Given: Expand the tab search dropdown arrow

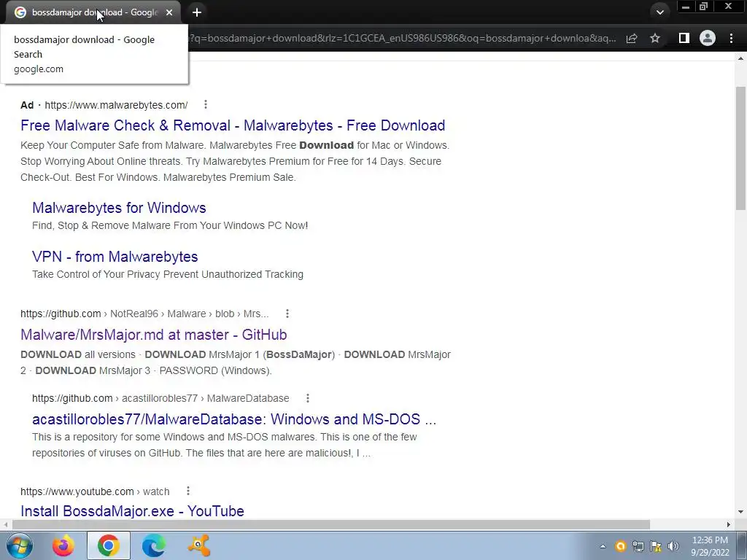Looking at the screenshot, I should pos(659,12).
